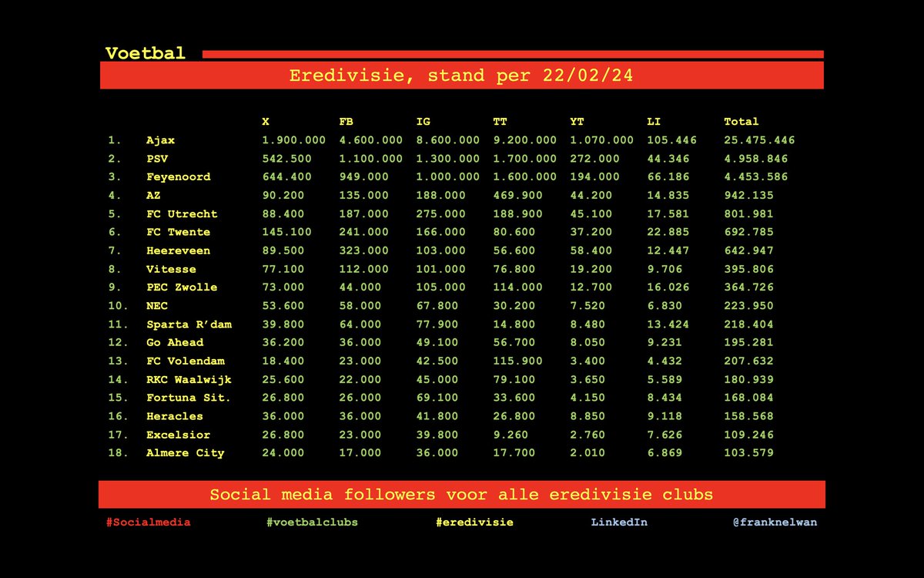The image size is (924, 578).
Task: Select the PEC Zwolle club name
Action: 182,287
